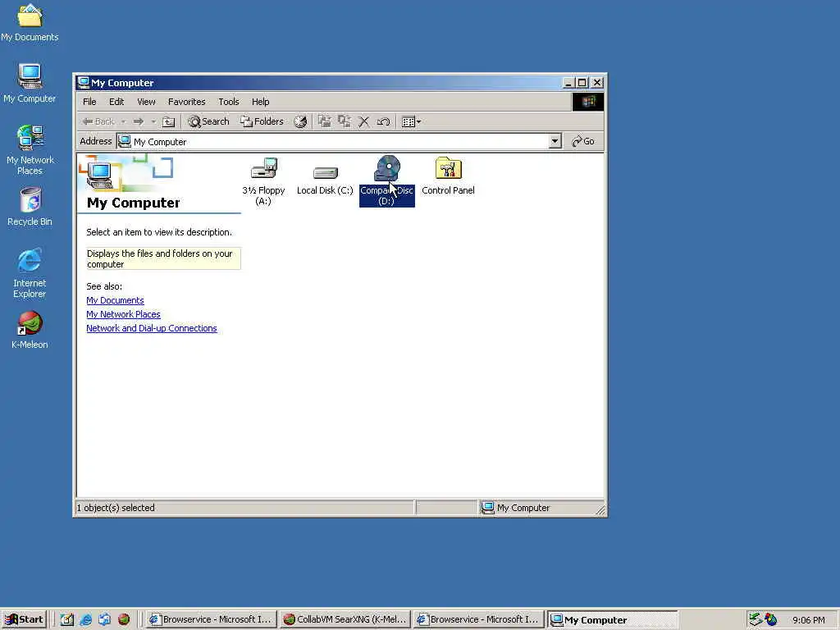Click the Copy To toolbar icon
This screenshot has width=840, height=630.
pyautogui.click(x=344, y=121)
